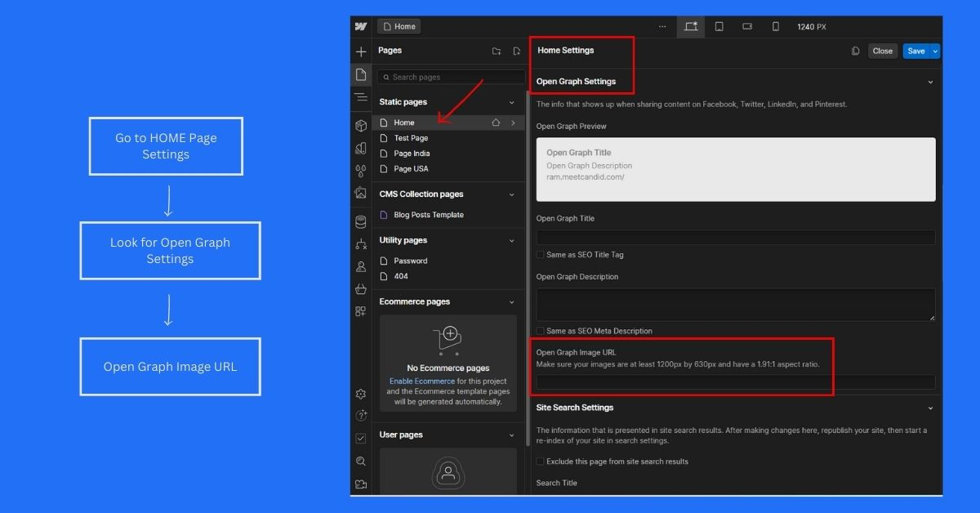Click the Close button in Home Settings
Viewport: 980px width, 513px height.
(x=883, y=51)
